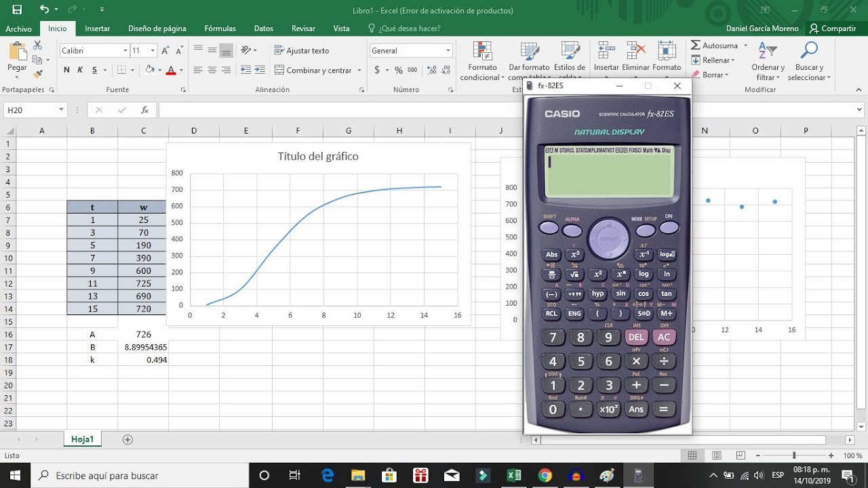Open Microsoft Edge from the taskbar
Screen dimensions: 868x488
pos(328,475)
